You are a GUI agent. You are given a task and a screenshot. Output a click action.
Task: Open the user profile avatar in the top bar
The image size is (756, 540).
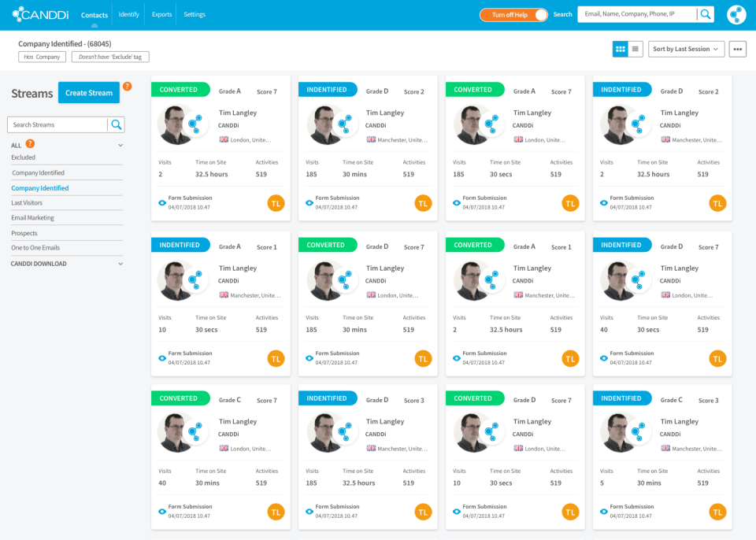point(736,14)
